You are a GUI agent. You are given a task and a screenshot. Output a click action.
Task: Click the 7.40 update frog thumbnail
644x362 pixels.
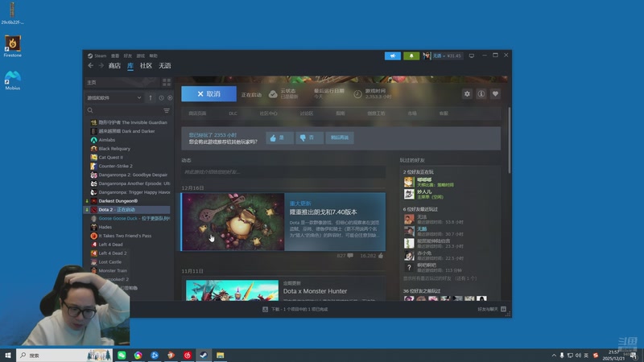click(x=233, y=222)
